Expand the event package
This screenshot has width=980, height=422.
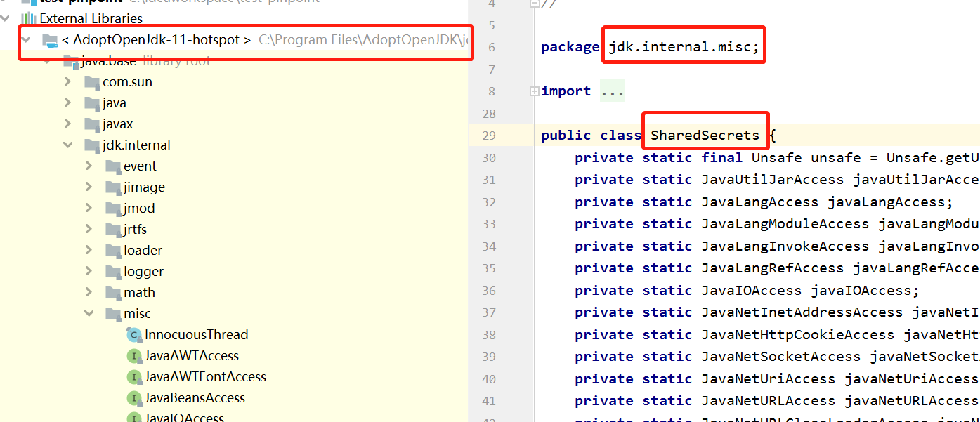(89, 166)
